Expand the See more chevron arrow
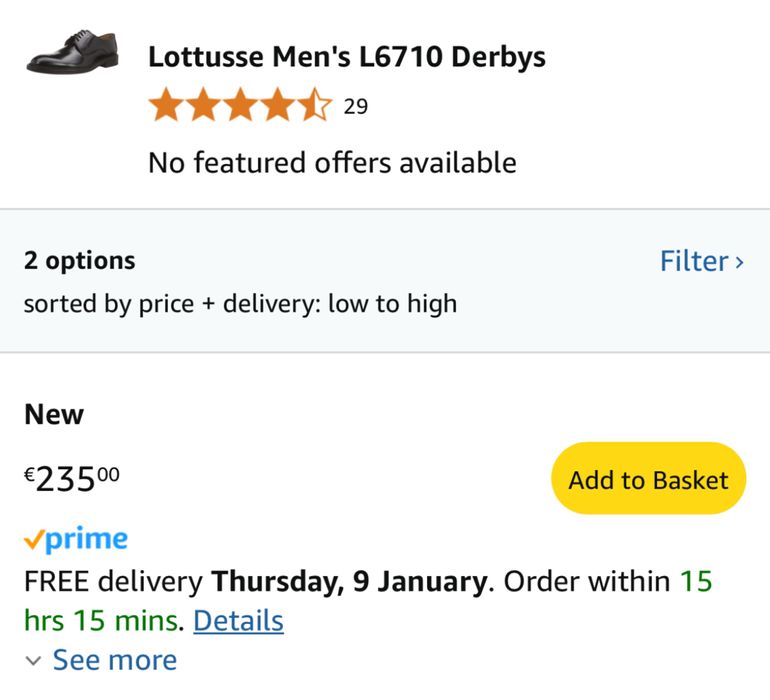The width and height of the screenshot is (770, 700). (34, 661)
